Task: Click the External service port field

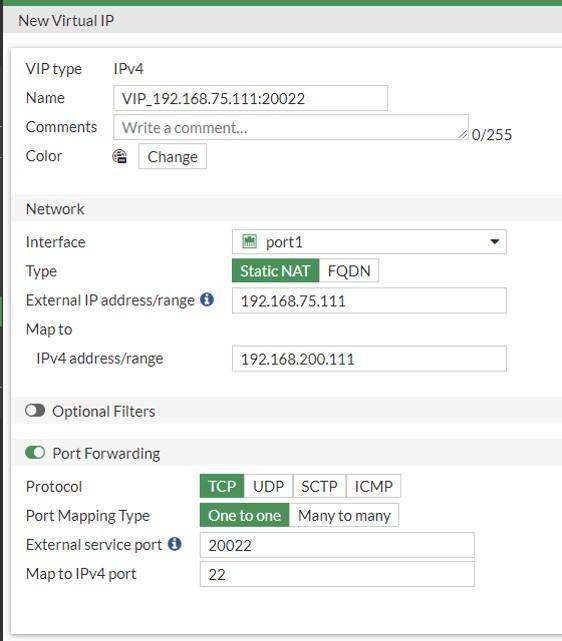Action: click(337, 545)
